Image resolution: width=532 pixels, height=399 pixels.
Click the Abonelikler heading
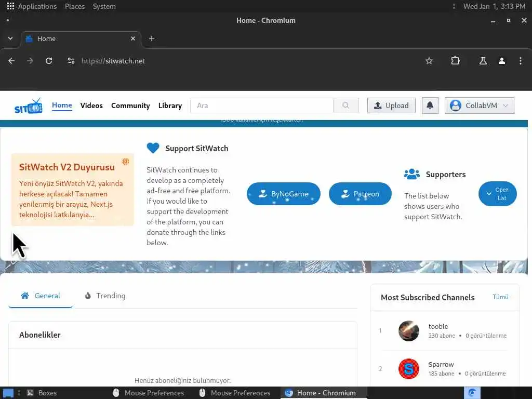[x=39, y=335]
